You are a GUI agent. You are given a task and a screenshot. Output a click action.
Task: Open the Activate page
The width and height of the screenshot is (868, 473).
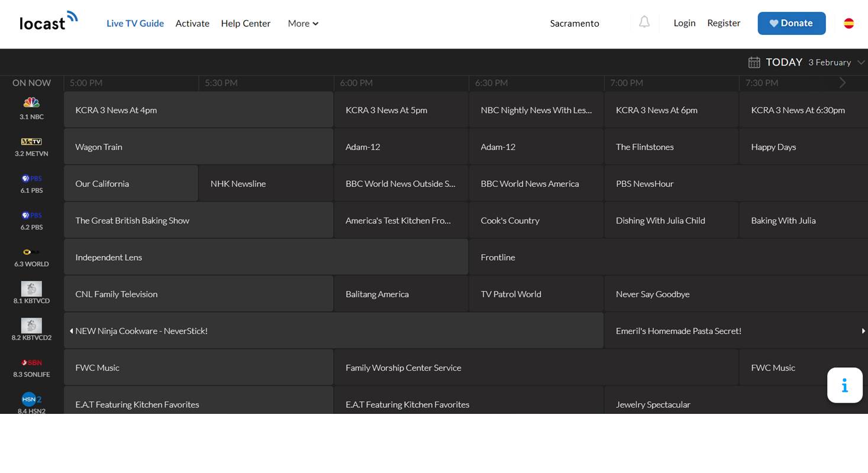pos(192,24)
